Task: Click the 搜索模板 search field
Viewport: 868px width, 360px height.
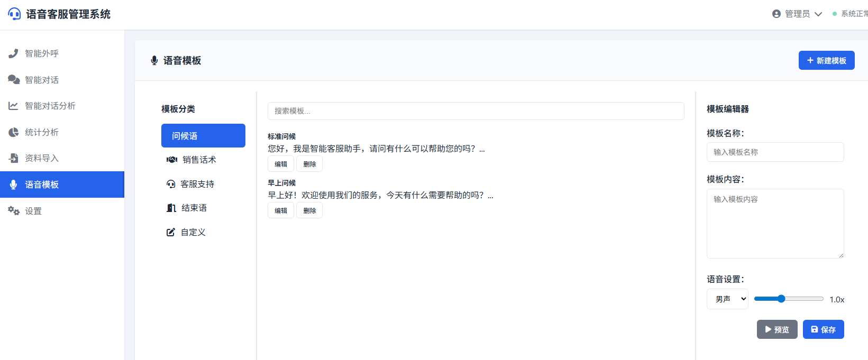Action: (476, 111)
